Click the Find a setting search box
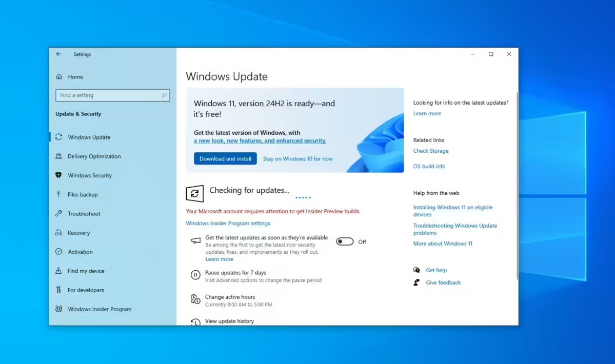The height and width of the screenshot is (364, 615). [x=112, y=95]
